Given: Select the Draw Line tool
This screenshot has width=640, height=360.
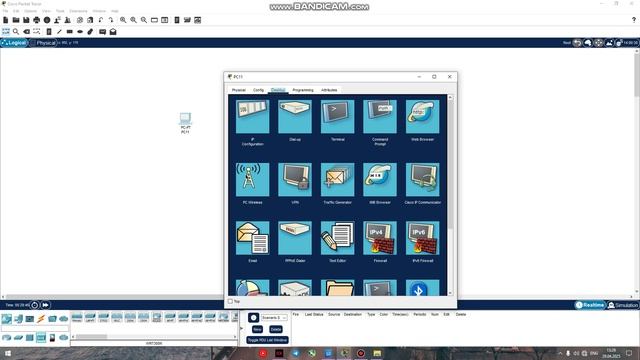Looking at the screenshot, I should 59,31.
